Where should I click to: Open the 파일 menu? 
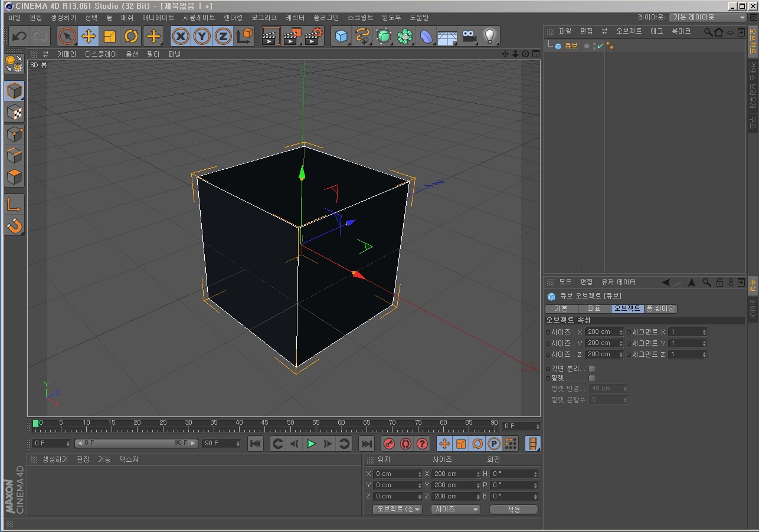(15, 18)
